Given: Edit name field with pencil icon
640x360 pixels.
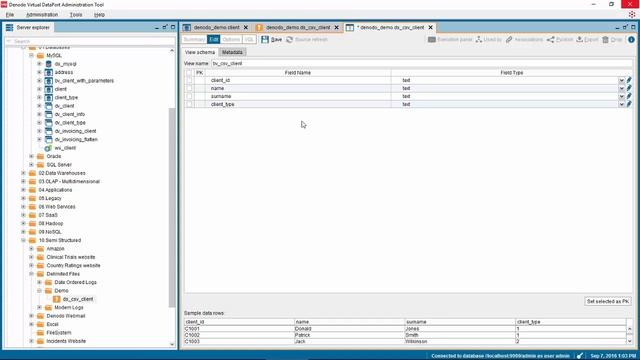Looking at the screenshot, I should [629, 88].
